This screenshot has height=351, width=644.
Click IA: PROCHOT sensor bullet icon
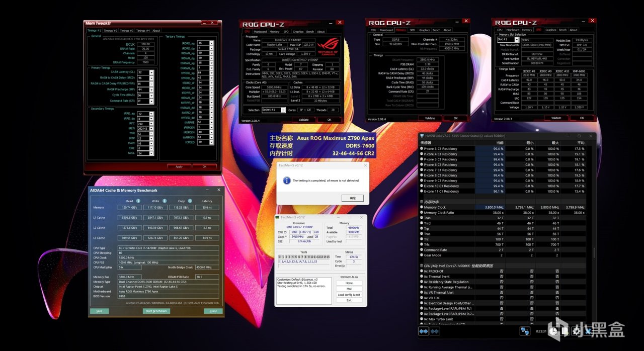click(x=422, y=271)
